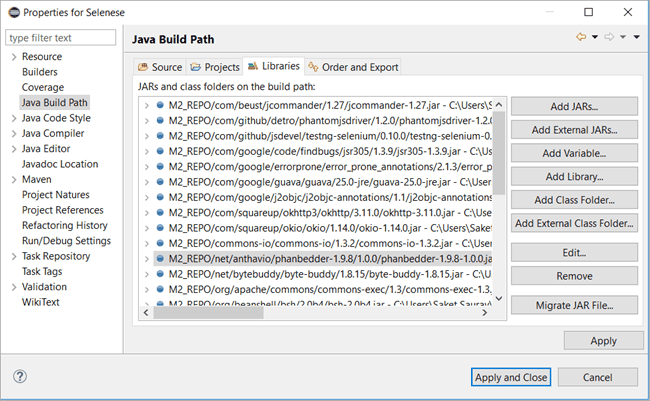Click the Add External JARs button

[573, 130]
